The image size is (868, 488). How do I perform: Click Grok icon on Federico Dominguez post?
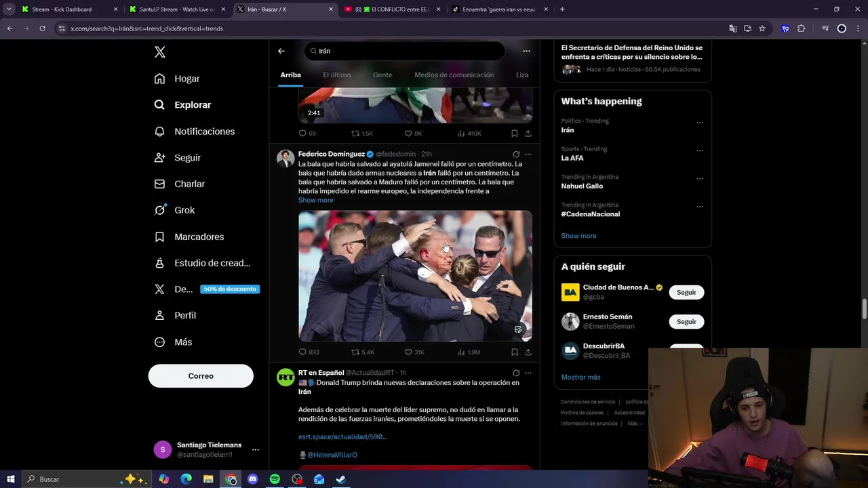tap(516, 154)
